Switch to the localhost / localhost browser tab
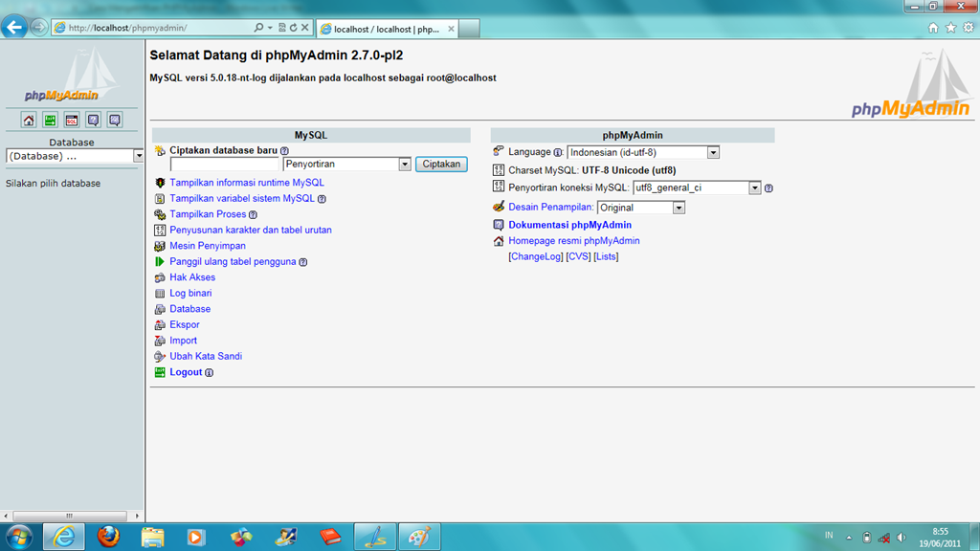This screenshot has width=980, height=551. pyautogui.click(x=388, y=29)
